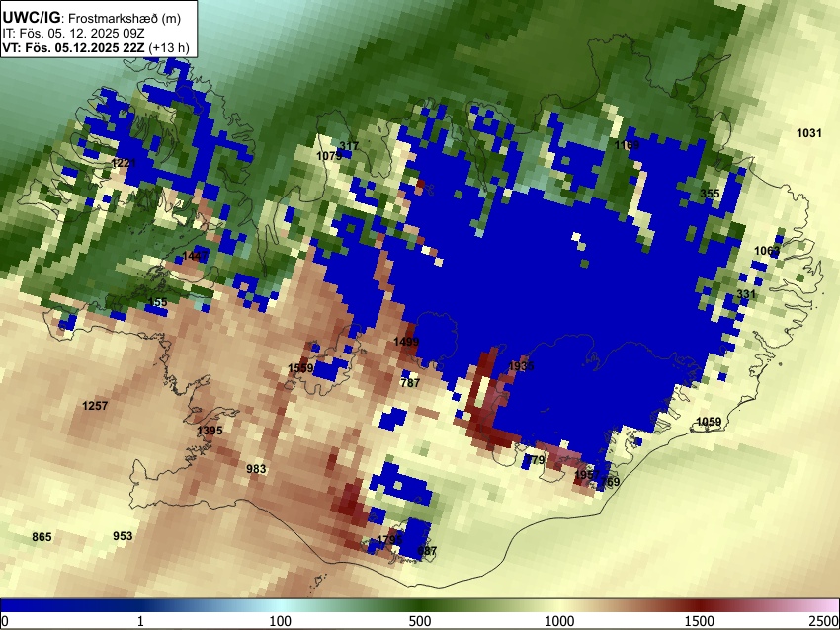The height and width of the screenshot is (630, 840).
Task: Click the map value 355
Action: pyautogui.click(x=710, y=194)
